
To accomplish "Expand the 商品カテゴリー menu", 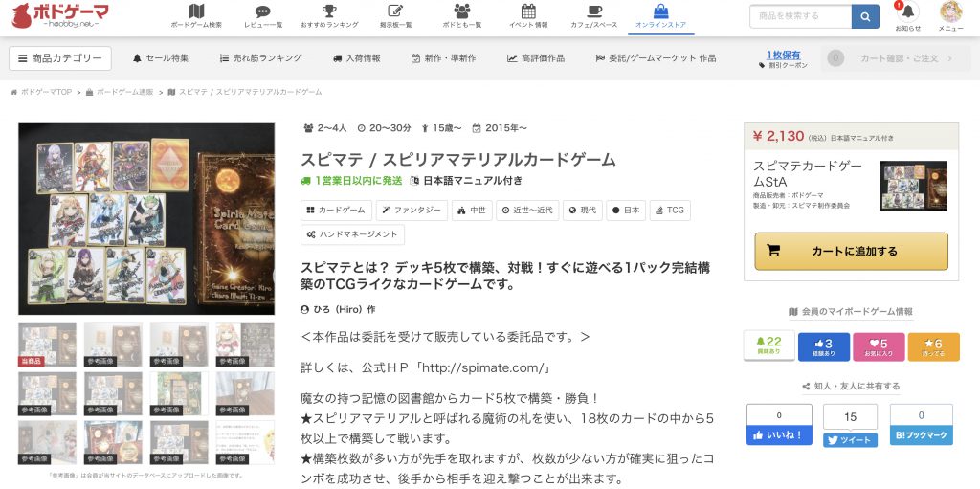I will click(60, 58).
